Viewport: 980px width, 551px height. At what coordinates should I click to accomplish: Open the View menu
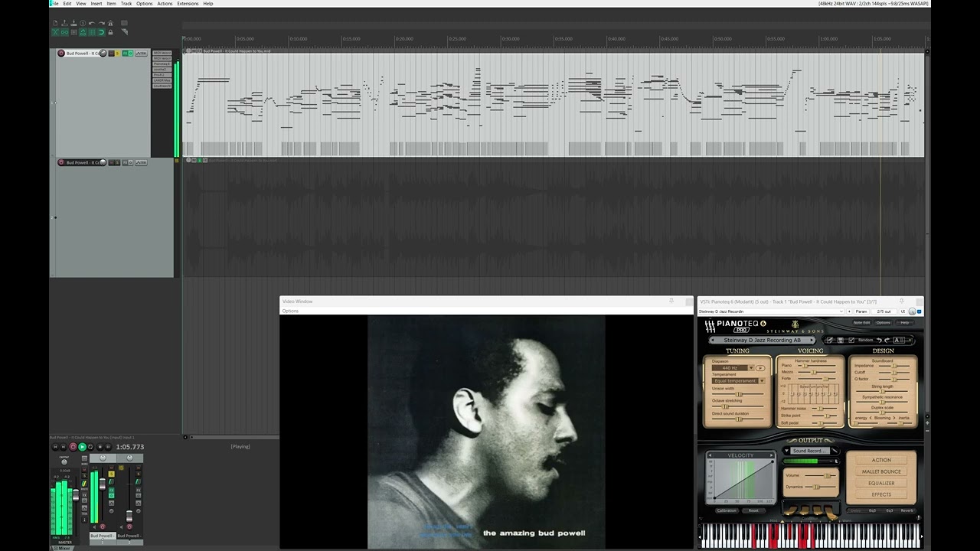coord(80,4)
